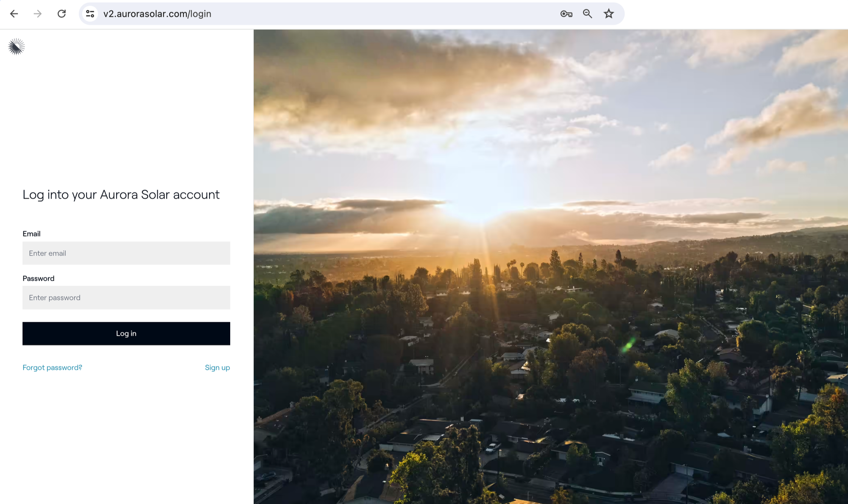Viewport: 848px width, 504px height.
Task: Click the Enter password input field
Action: pos(126,298)
